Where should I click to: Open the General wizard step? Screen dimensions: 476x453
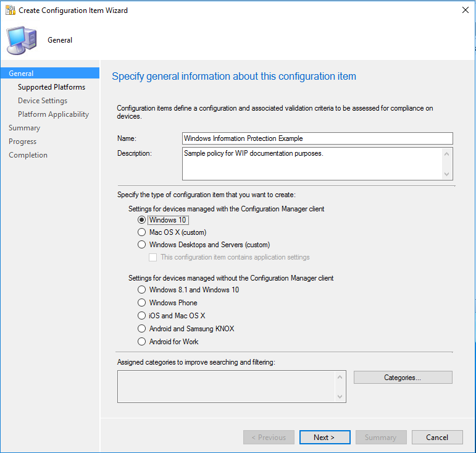tap(22, 74)
